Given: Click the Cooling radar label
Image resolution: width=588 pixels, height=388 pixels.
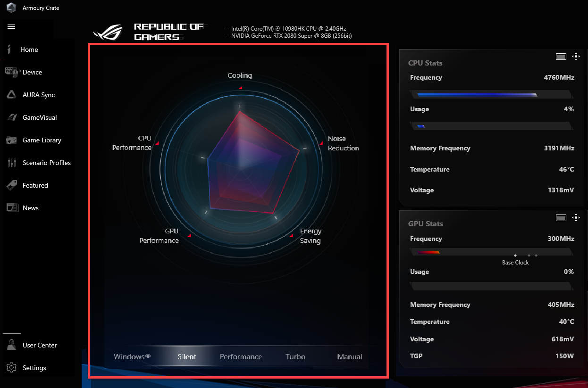Looking at the screenshot, I should 240,75.
